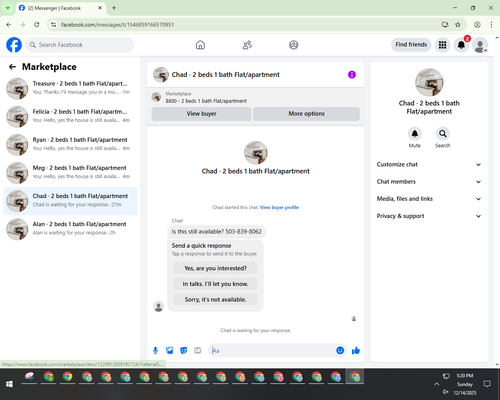
Task: Open the Windows notification center icon
Action: coord(487,384)
